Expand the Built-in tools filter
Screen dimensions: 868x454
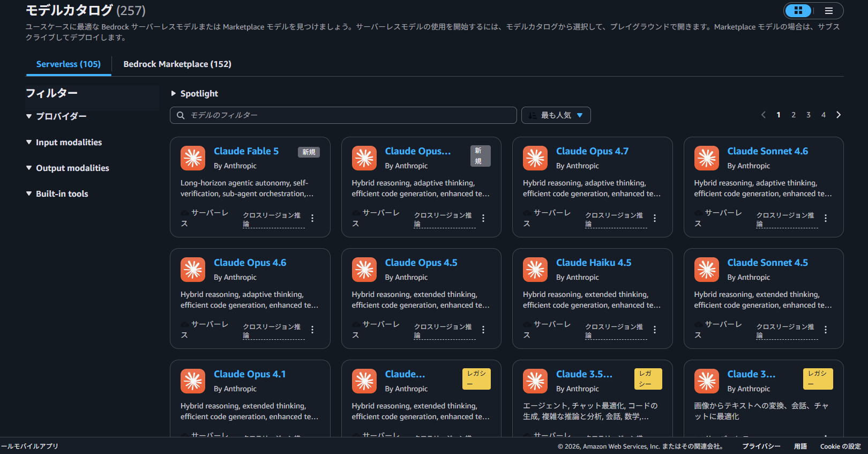pyautogui.click(x=57, y=193)
